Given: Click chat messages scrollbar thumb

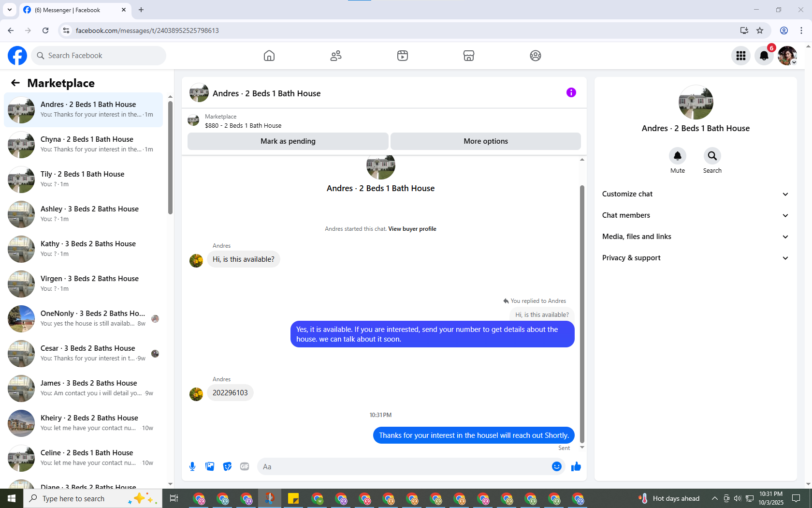Looking at the screenshot, I should point(582,314).
